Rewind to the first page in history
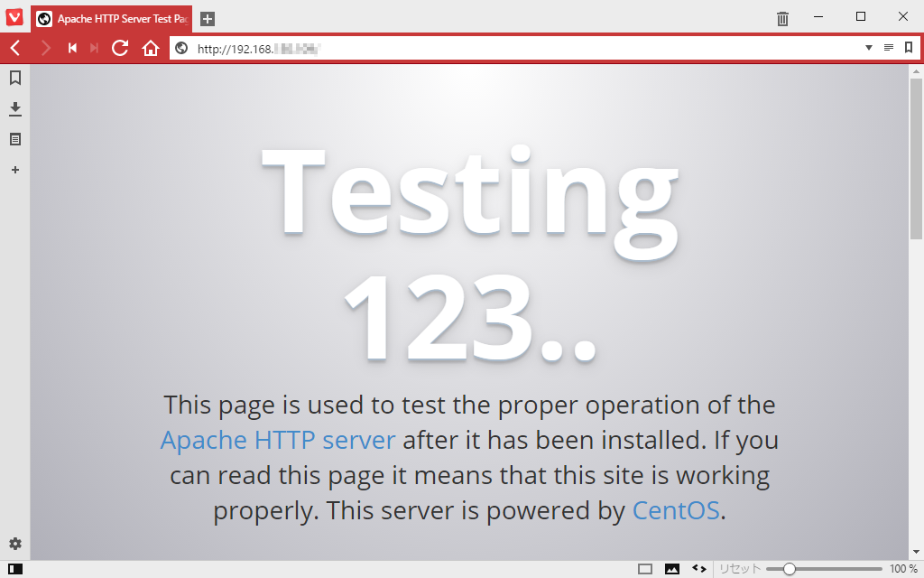 72,48
